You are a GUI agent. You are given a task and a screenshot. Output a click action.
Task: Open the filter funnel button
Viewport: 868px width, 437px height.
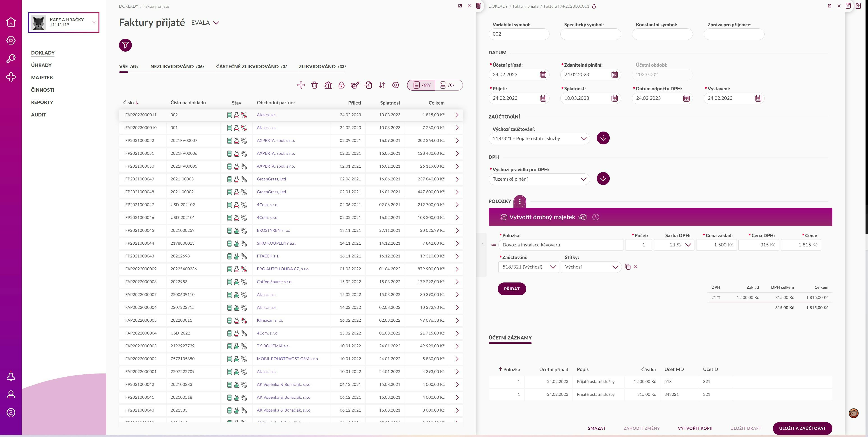tap(125, 45)
